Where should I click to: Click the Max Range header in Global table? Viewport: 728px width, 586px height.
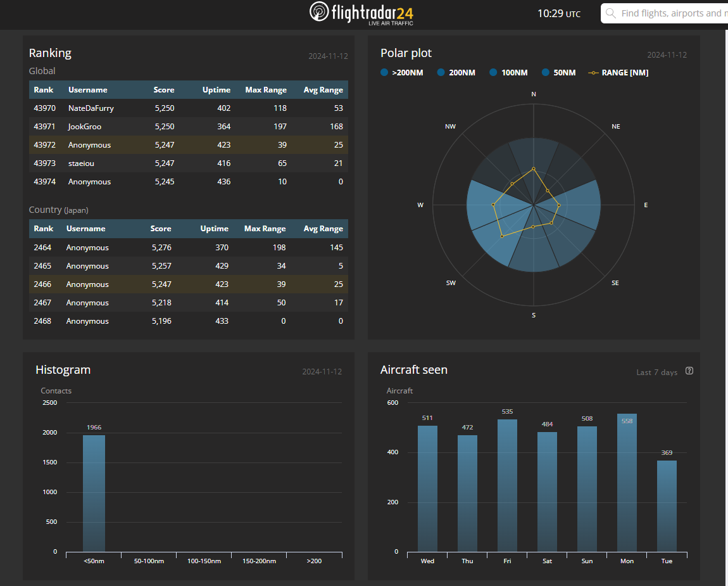coord(266,90)
